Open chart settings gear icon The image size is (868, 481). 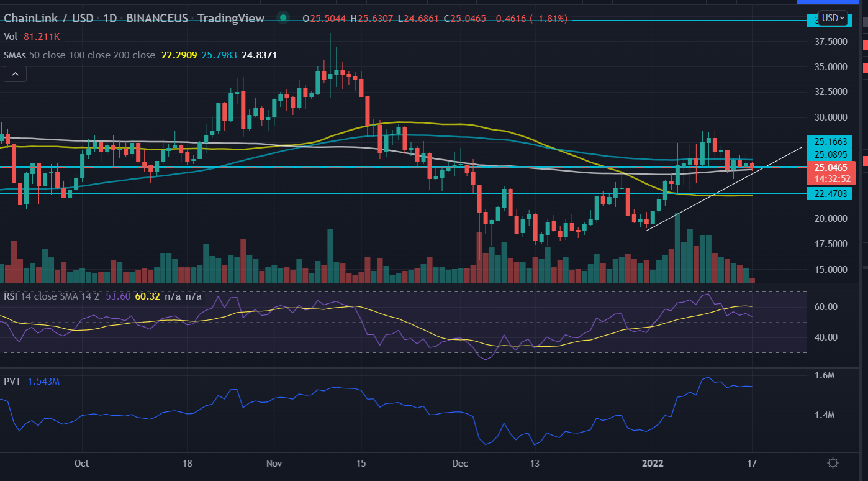click(833, 463)
